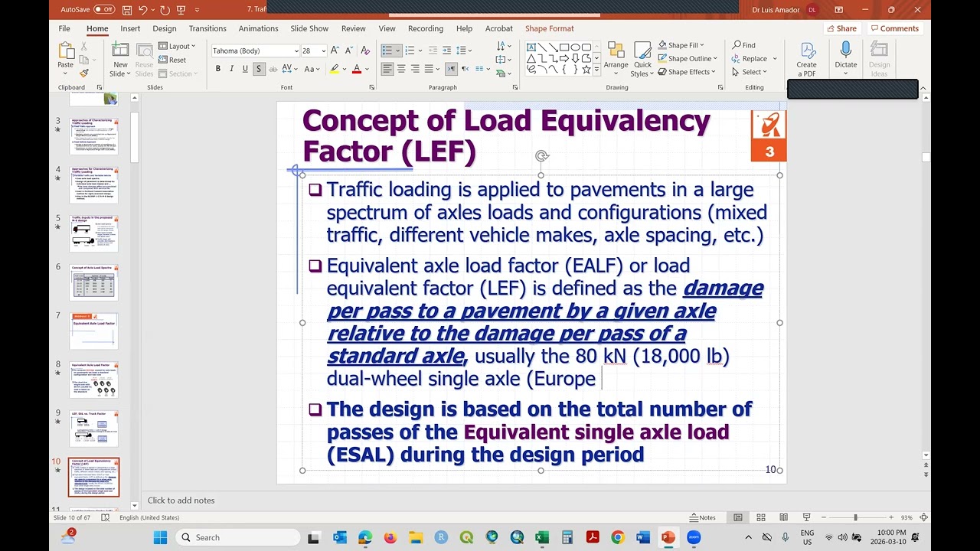Toggle right text alignment

pos(416,69)
